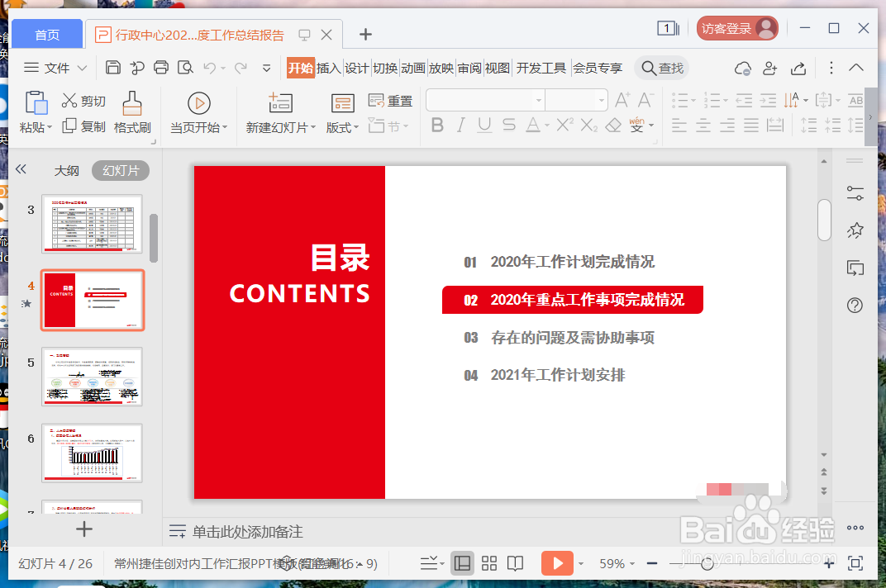This screenshot has height=588, width=886.
Task: Click the Paste clipboard icon
Action: (36, 103)
